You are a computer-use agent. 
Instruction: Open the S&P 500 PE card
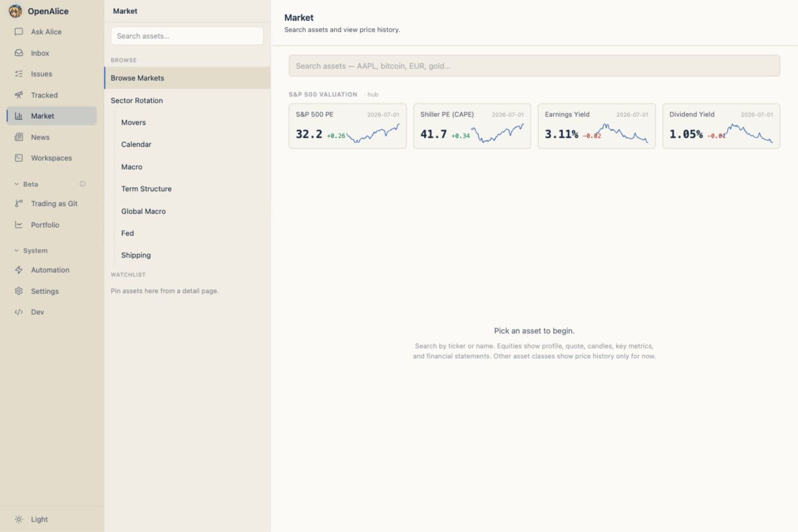347,126
